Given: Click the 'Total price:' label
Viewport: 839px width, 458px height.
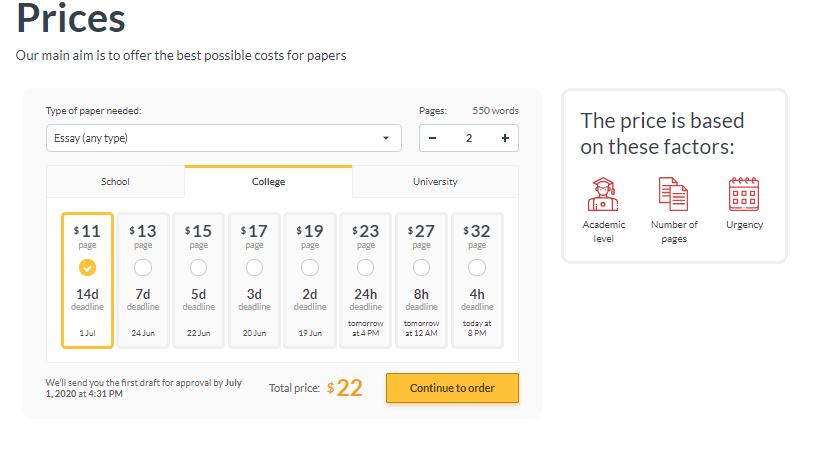Looking at the screenshot, I should click(294, 388).
